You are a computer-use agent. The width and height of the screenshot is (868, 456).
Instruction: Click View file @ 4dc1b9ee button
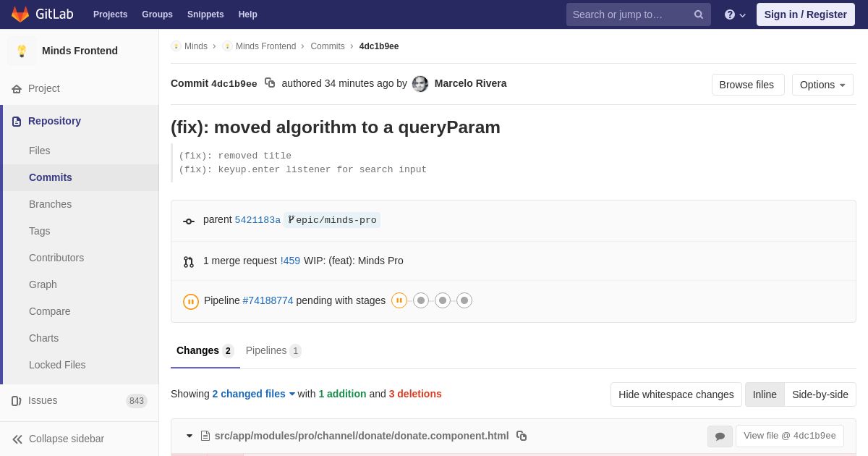(790, 436)
